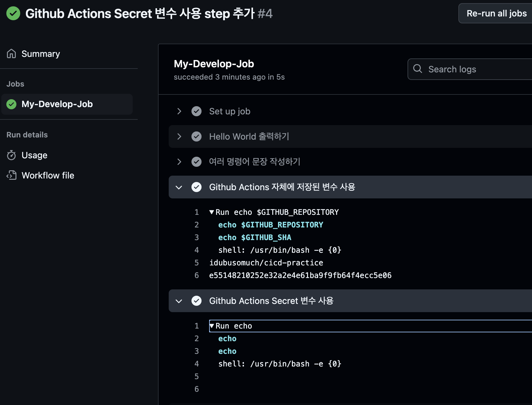Click output line idubusomuch/cicd-practice
Screen dimensions: 532x405
coord(266,263)
